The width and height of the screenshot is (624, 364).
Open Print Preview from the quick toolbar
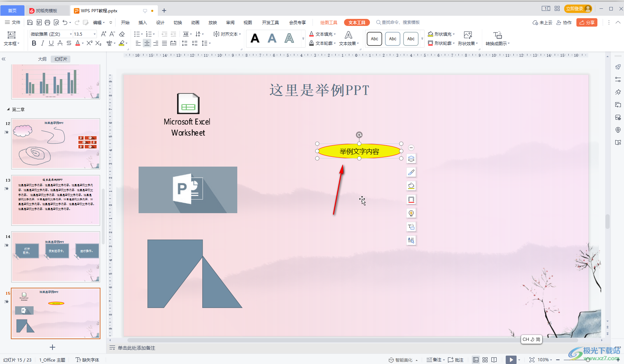pos(56,22)
